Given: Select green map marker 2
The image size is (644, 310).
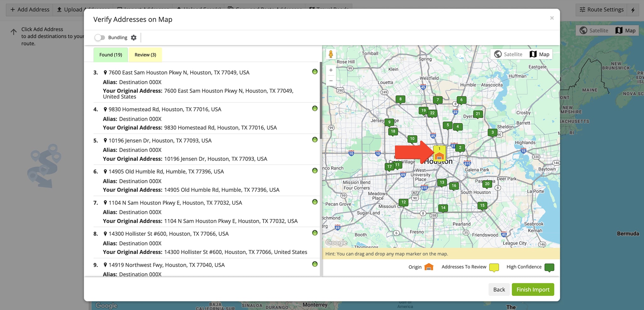Looking at the screenshot, I should (460, 148).
